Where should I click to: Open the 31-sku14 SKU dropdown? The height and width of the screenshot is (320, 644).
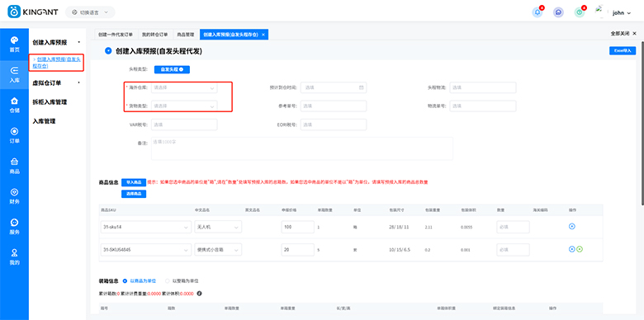coord(146,227)
